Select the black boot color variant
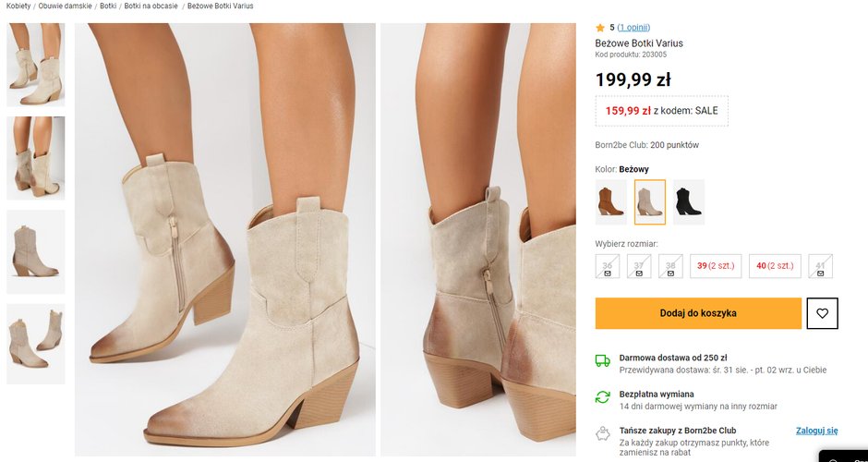The width and height of the screenshot is (868, 462). [688, 202]
